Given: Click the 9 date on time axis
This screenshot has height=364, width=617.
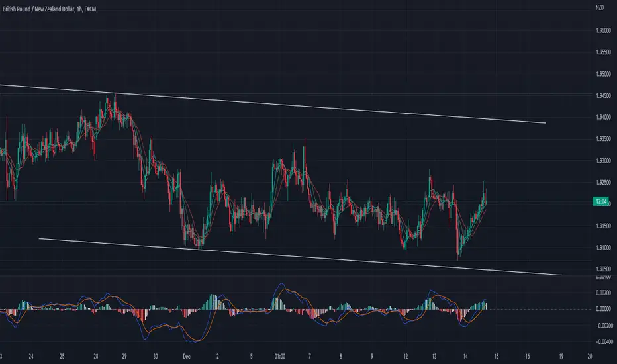Looking at the screenshot, I should 372,357.
